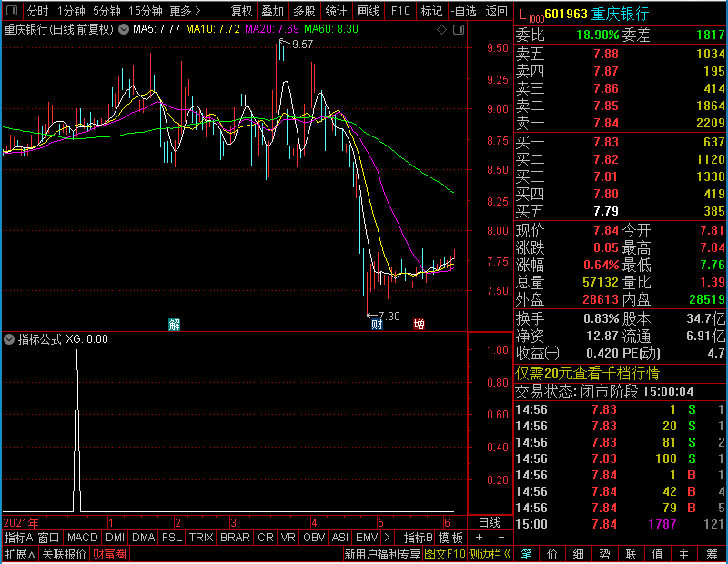Image resolution: width=728 pixels, height=564 pixels.
Task: Open the 财富圈 tab
Action: [109, 554]
